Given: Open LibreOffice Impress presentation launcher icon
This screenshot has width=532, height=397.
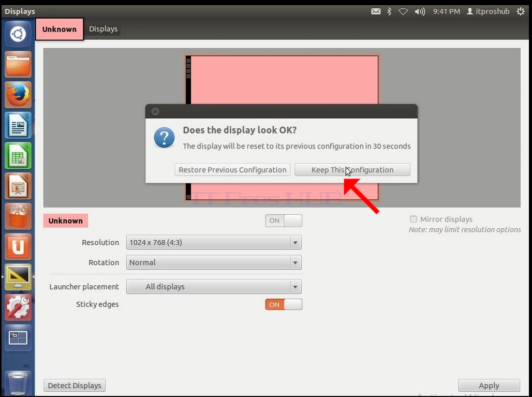Looking at the screenshot, I should pos(18,186).
